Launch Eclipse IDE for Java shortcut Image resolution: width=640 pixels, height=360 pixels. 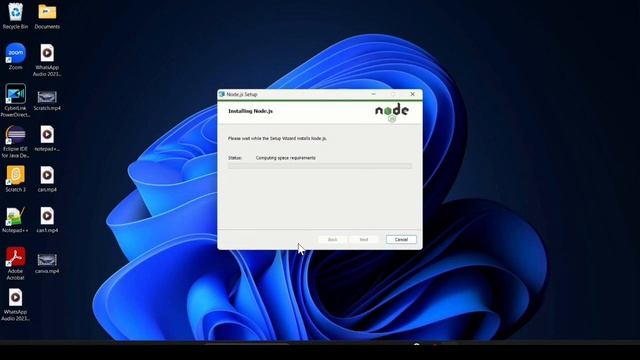coord(16,141)
